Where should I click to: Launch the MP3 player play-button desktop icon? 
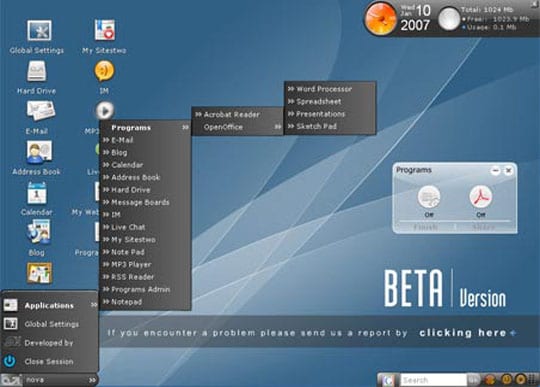click(x=105, y=110)
